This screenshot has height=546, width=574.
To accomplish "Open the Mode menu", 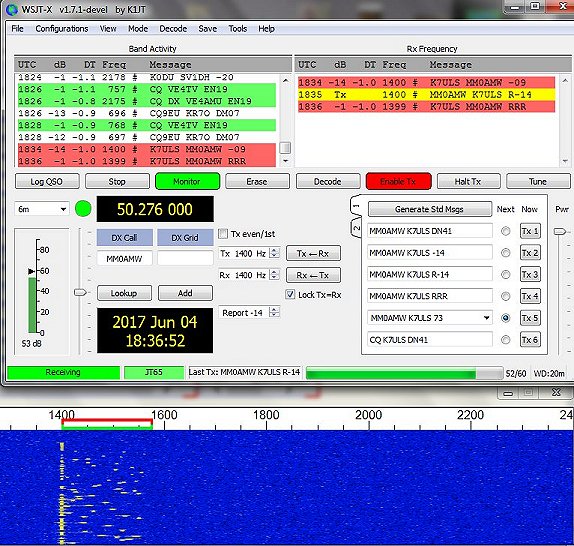I will (x=138, y=29).
